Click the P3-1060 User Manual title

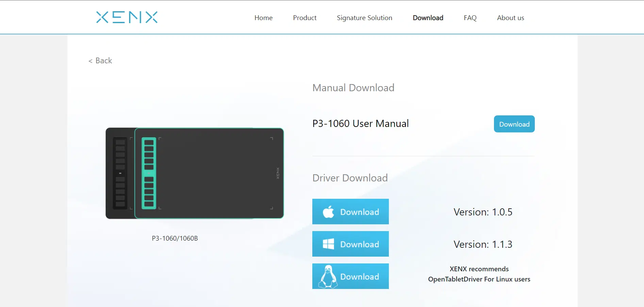361,124
